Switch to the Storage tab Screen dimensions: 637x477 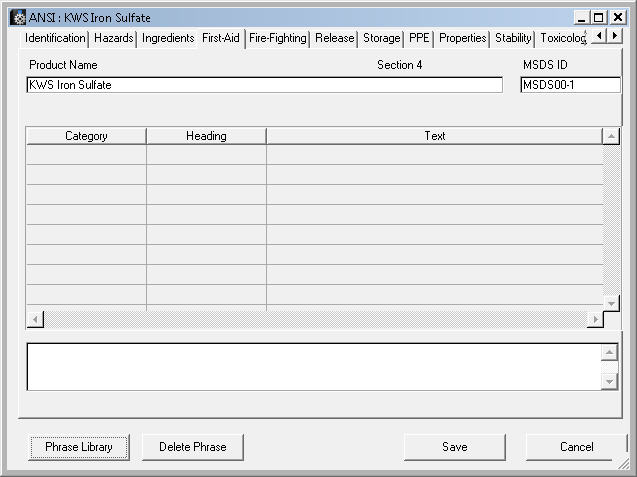tap(381, 38)
